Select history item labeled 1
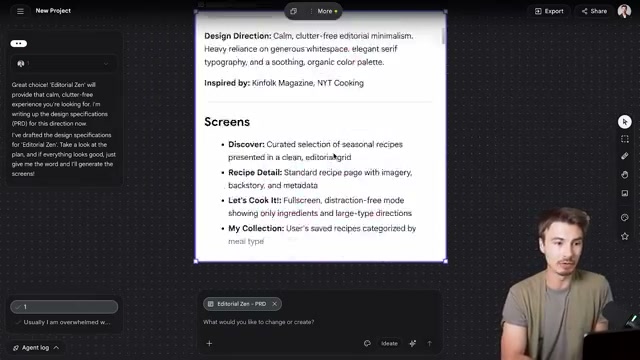This screenshot has width=640, height=360. [x=64, y=307]
